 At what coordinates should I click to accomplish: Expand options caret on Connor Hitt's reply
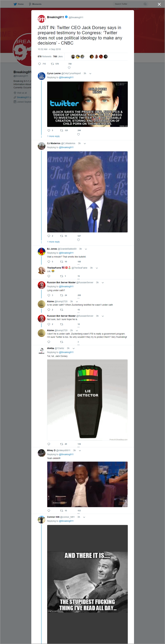[84, 517]
